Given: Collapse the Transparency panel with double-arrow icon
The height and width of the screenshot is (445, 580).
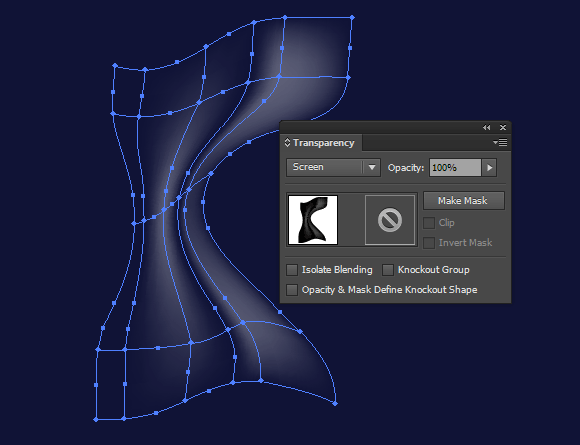Looking at the screenshot, I should (486, 128).
